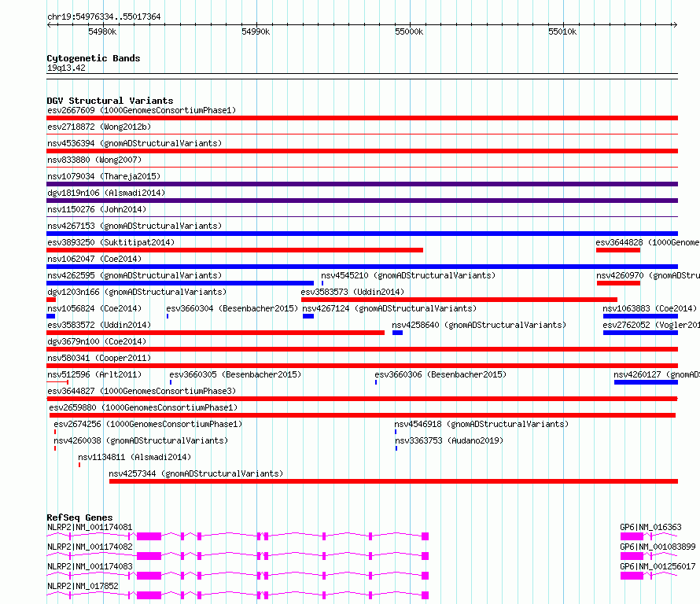Click the Cytogenetic Bands track title
Screen dimensions: 700x604
point(94,58)
